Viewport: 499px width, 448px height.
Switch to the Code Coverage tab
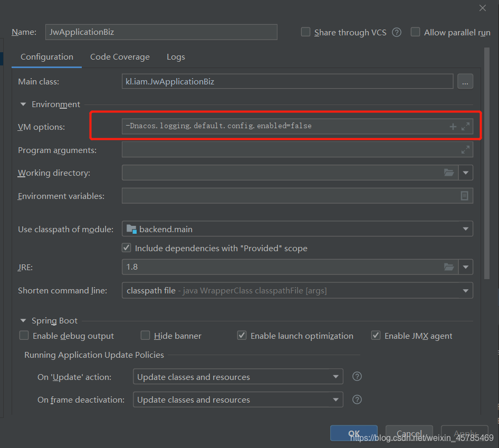click(120, 57)
